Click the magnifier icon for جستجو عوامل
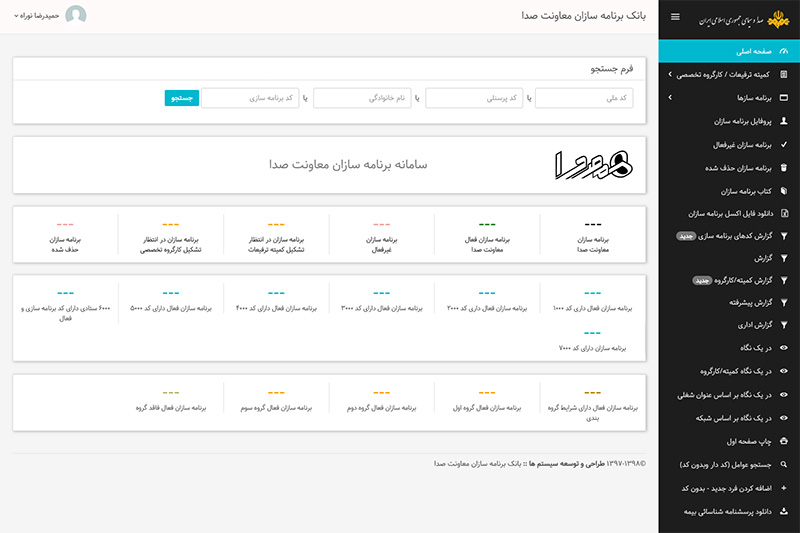This screenshot has width=800, height=533. coord(783,465)
